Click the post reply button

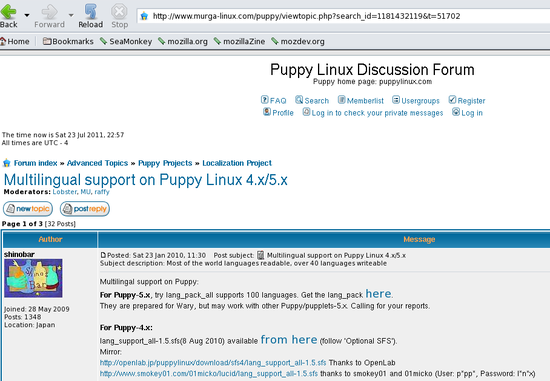pyautogui.click(x=85, y=209)
